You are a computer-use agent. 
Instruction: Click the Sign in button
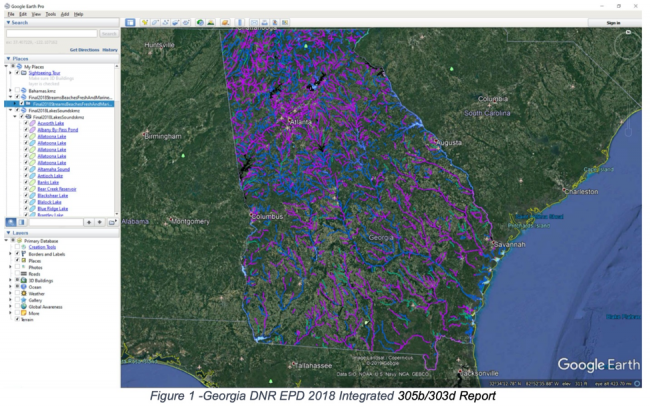(x=611, y=22)
